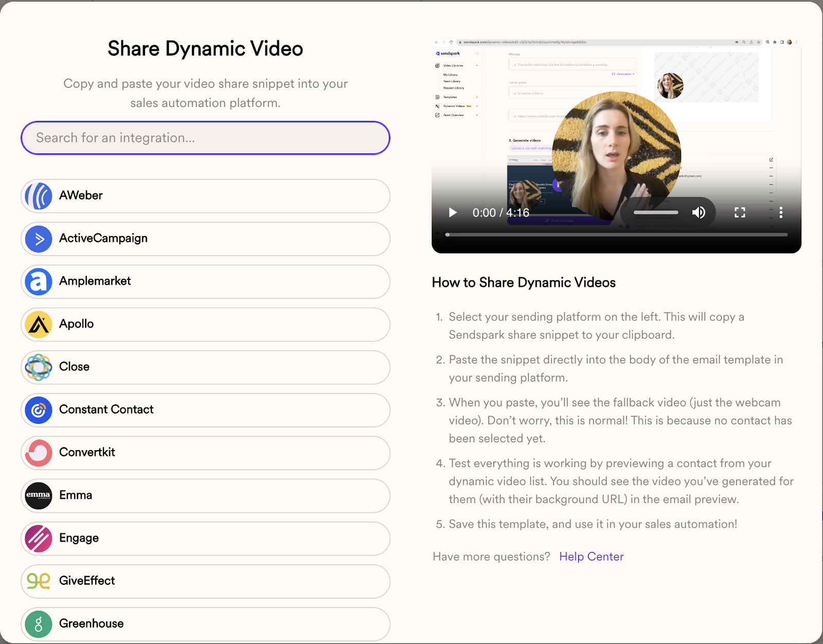Seek along the video progress bar
The width and height of the screenshot is (823, 644).
point(616,235)
